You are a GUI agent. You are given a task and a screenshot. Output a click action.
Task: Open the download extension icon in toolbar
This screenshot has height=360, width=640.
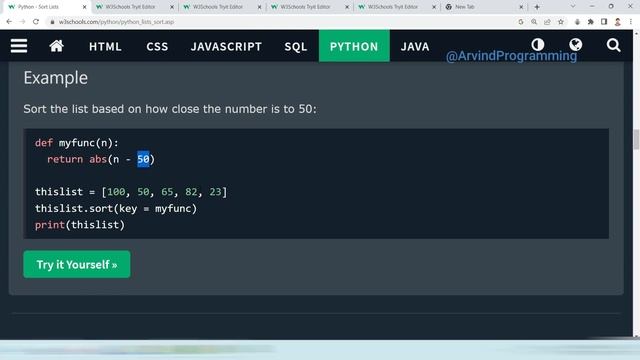577,22
